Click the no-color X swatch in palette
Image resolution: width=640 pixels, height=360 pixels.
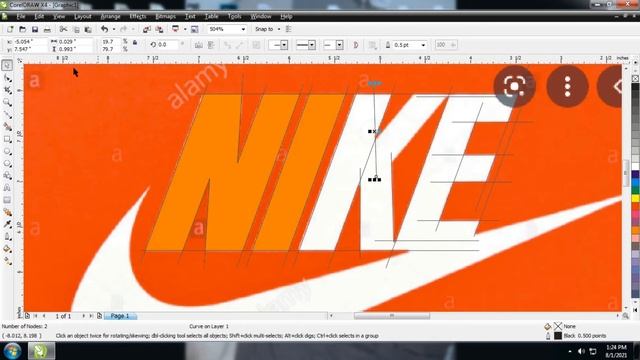tap(636, 78)
